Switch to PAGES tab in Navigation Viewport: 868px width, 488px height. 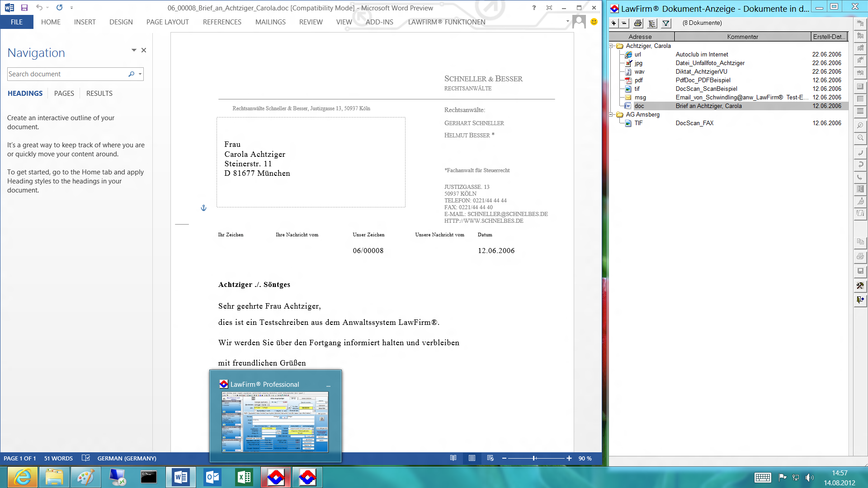click(x=64, y=94)
